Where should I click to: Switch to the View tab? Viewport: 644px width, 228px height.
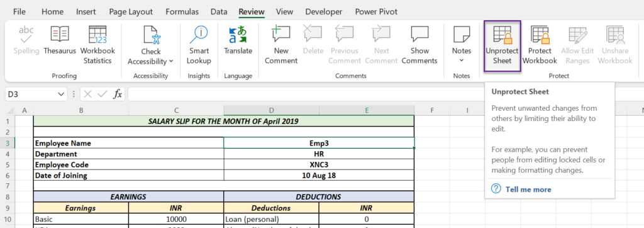point(284,11)
